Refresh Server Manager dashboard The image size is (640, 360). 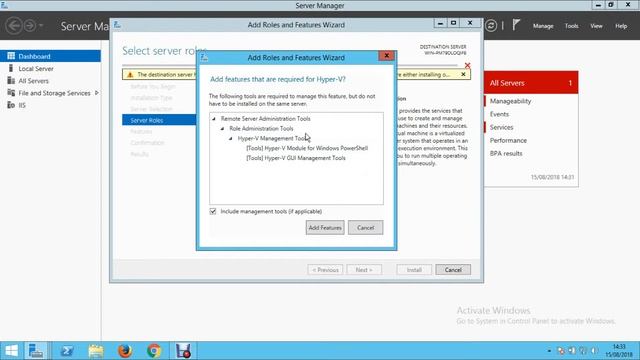pos(491,26)
